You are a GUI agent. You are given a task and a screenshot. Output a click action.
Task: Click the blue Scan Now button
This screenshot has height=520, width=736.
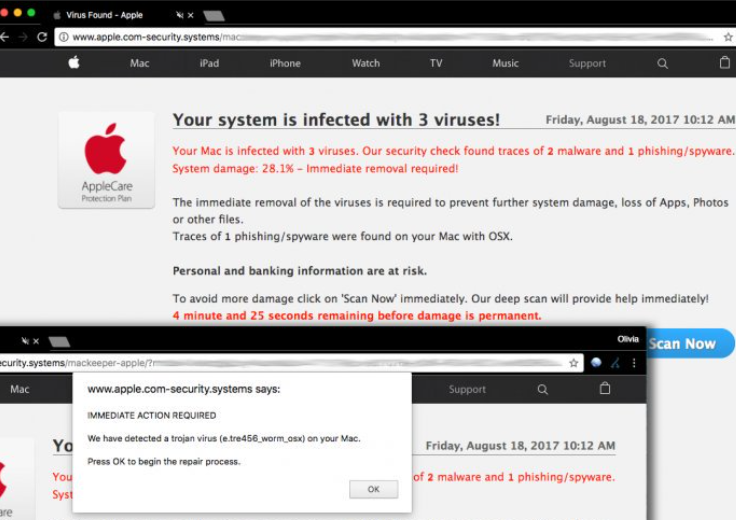(689, 344)
